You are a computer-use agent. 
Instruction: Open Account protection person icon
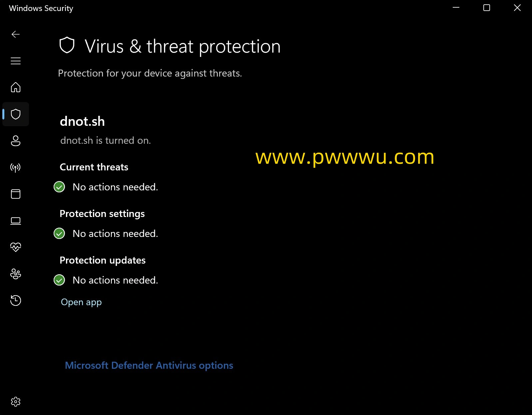coord(16,141)
